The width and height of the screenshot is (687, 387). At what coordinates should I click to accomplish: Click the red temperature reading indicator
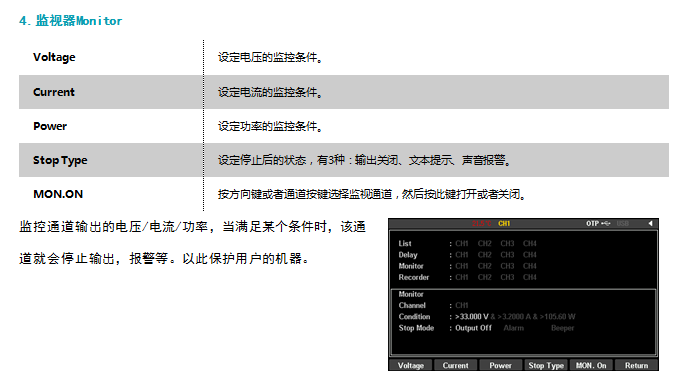click(482, 224)
